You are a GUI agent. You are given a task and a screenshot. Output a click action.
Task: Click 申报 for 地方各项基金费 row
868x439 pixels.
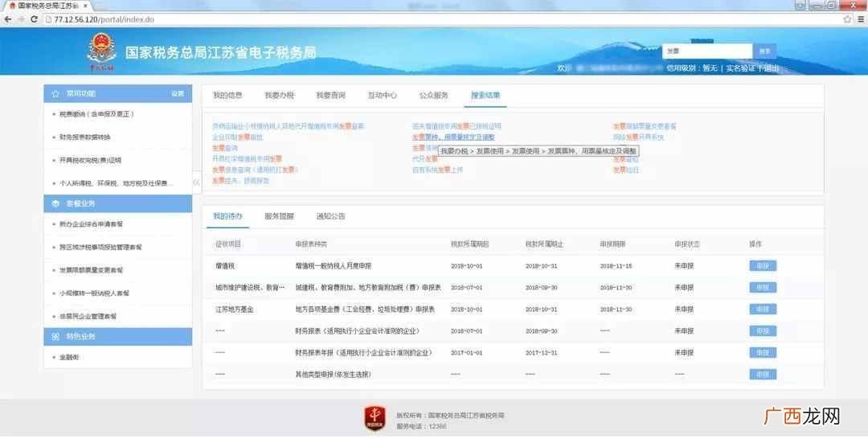763,310
